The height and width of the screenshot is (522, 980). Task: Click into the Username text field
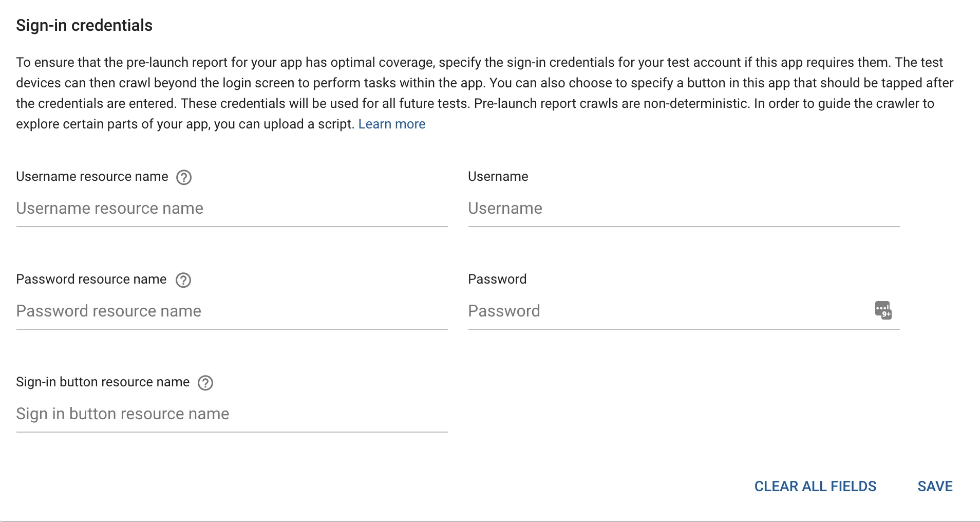[683, 209]
